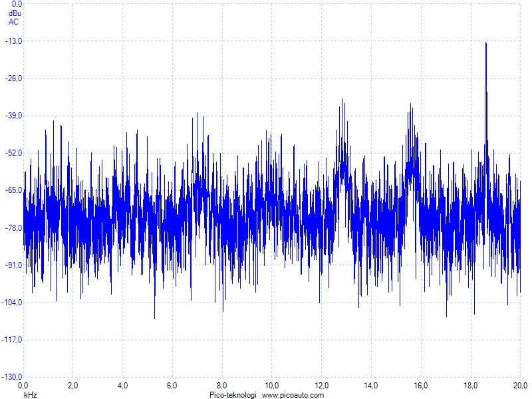Screen dimensions: 532x399
Task: Click the -91,0 dBu axis label
Action: tap(14, 265)
